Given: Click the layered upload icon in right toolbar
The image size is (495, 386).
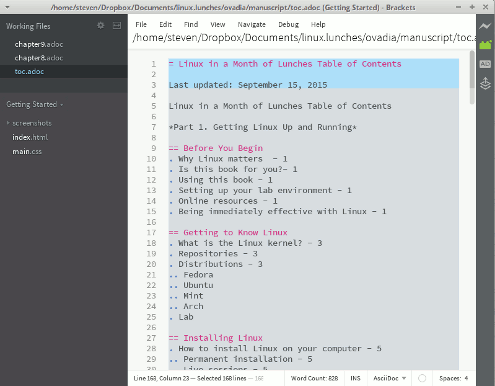Looking at the screenshot, I should (485, 83).
